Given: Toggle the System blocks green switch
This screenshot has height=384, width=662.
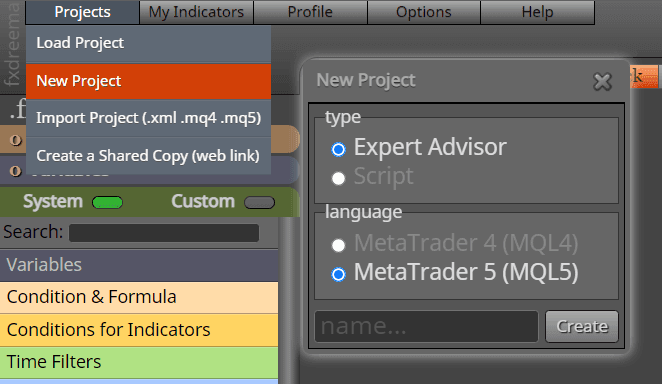Looking at the screenshot, I should (107, 203).
